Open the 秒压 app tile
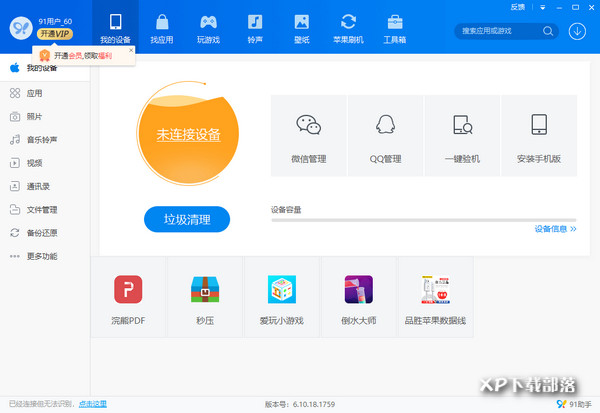The image size is (600, 413). [x=205, y=297]
